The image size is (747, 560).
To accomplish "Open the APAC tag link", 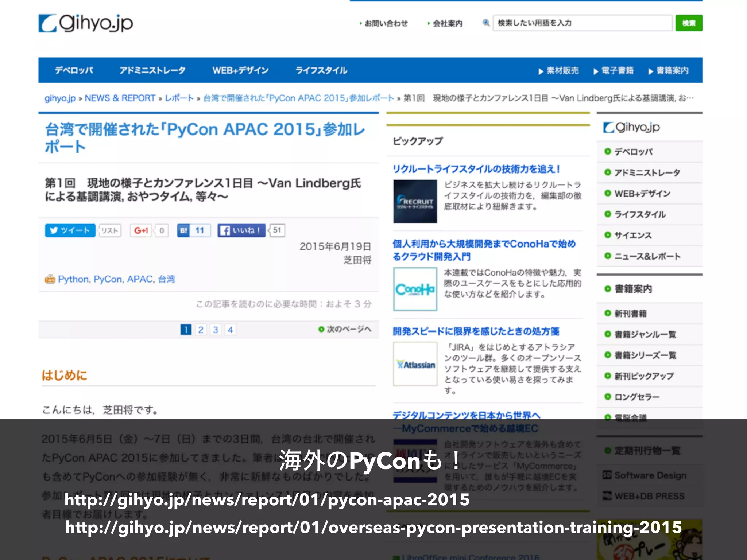I will 140,279.
